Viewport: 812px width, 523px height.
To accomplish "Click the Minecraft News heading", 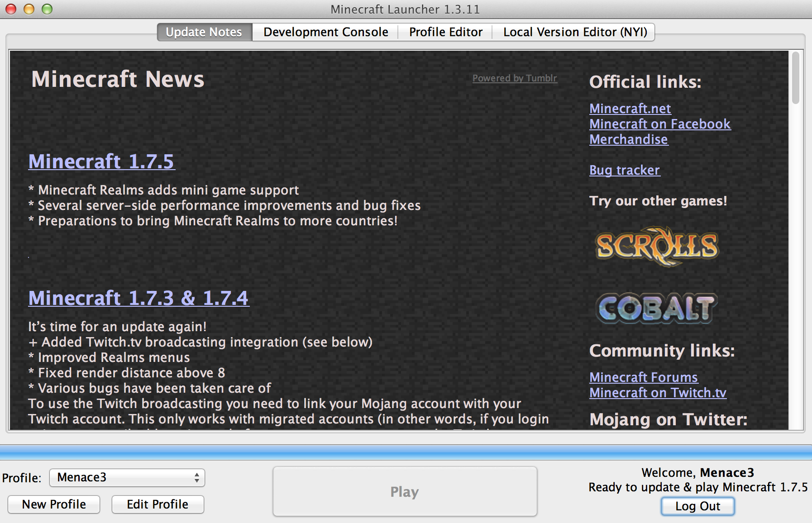I will pyautogui.click(x=118, y=79).
